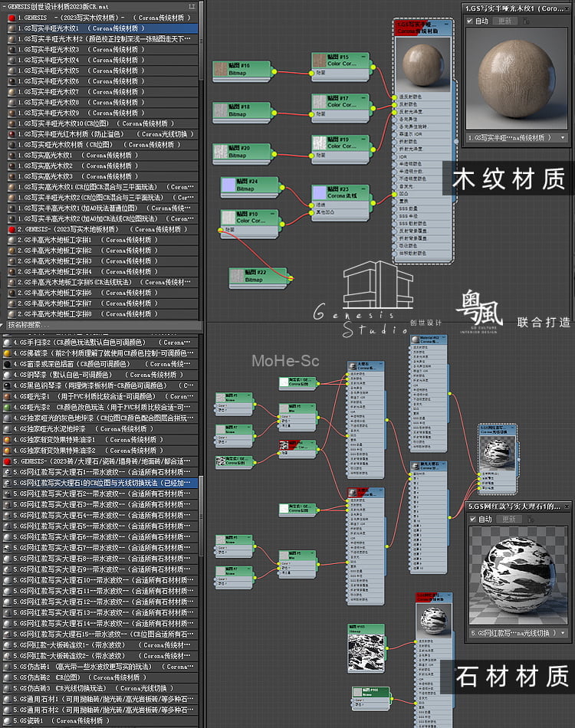Click red sphere icon of 1.GENESIS 2023写实木纹材质 row
575x728 pixels.
[11, 18]
